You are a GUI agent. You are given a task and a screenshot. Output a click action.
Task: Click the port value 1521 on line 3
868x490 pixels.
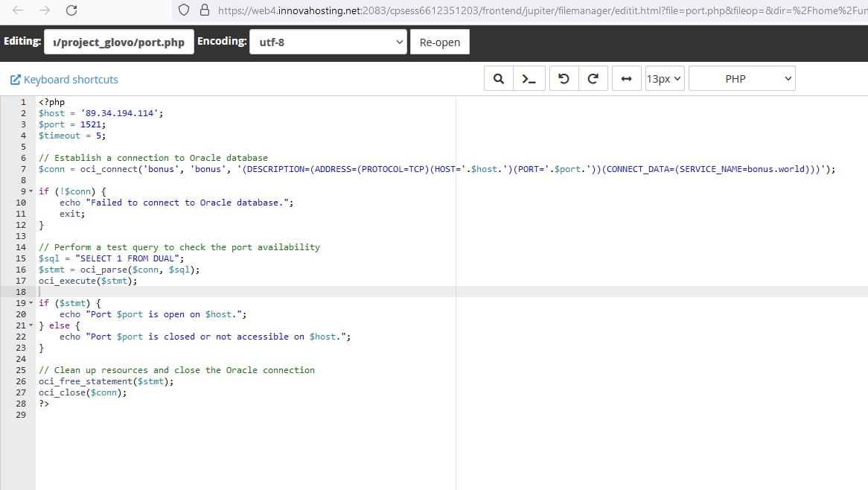tap(91, 124)
